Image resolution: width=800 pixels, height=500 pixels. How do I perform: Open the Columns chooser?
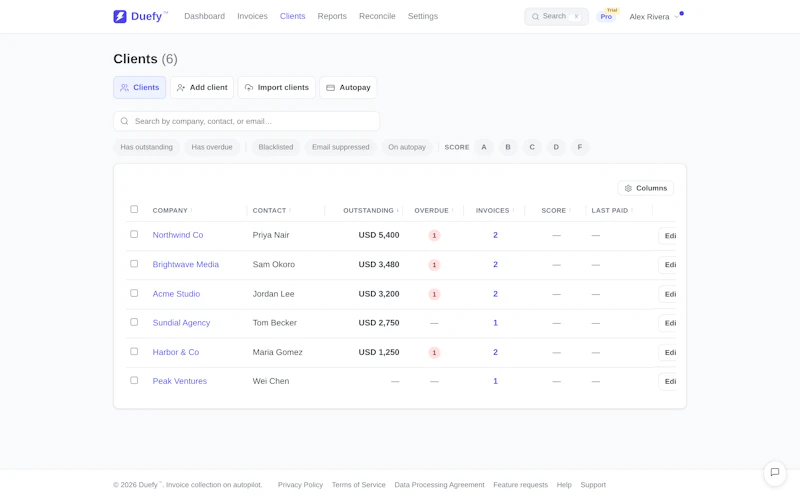(645, 188)
